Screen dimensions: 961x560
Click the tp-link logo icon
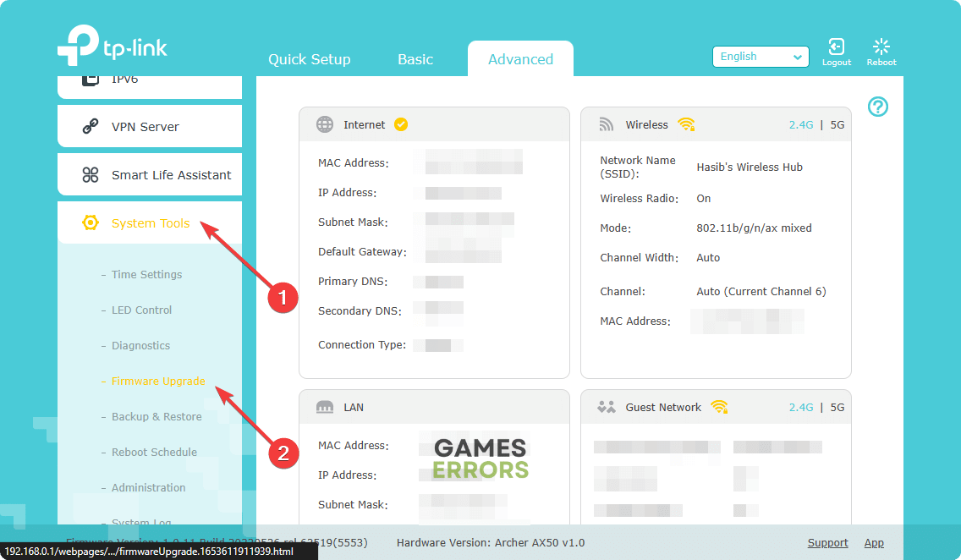point(78,45)
